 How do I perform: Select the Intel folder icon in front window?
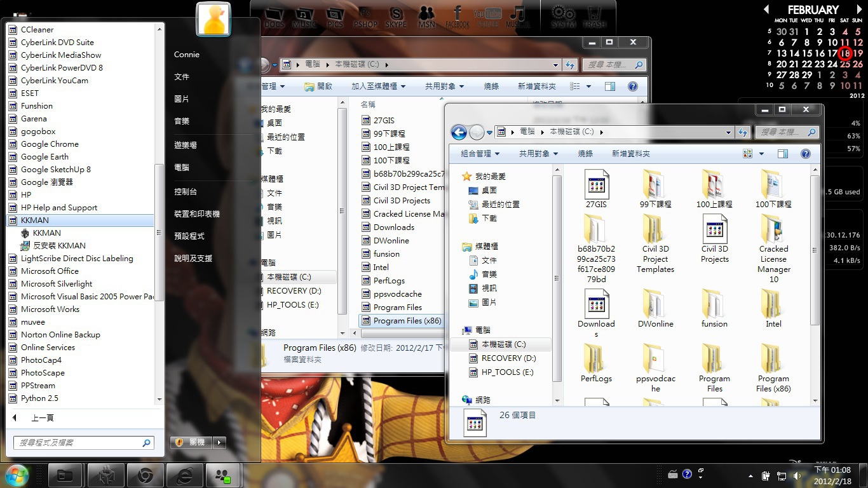[x=773, y=309]
